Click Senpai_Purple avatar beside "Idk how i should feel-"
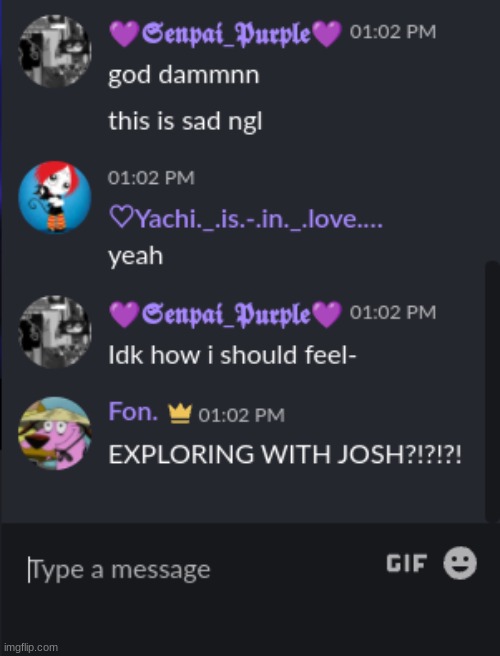500x656 pixels. tap(55, 332)
